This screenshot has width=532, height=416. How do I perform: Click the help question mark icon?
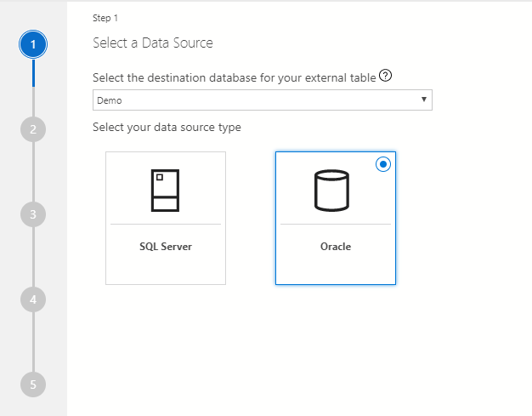pyautogui.click(x=385, y=76)
